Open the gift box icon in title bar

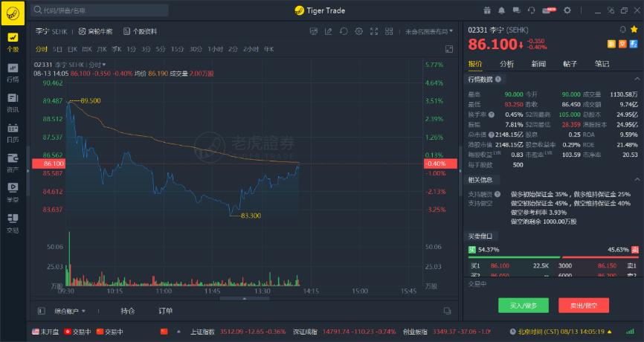pos(487,10)
